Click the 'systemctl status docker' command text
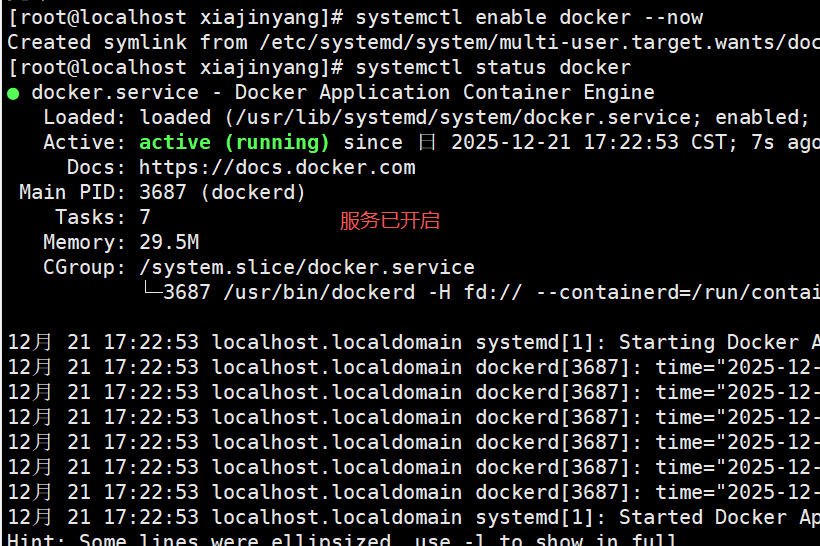Image resolution: width=820 pixels, height=546 pixels. coord(493,67)
